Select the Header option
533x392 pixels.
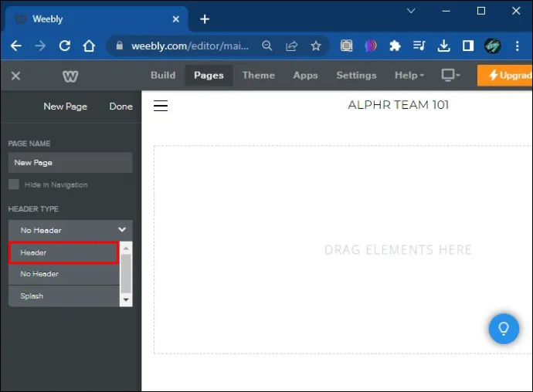64,253
